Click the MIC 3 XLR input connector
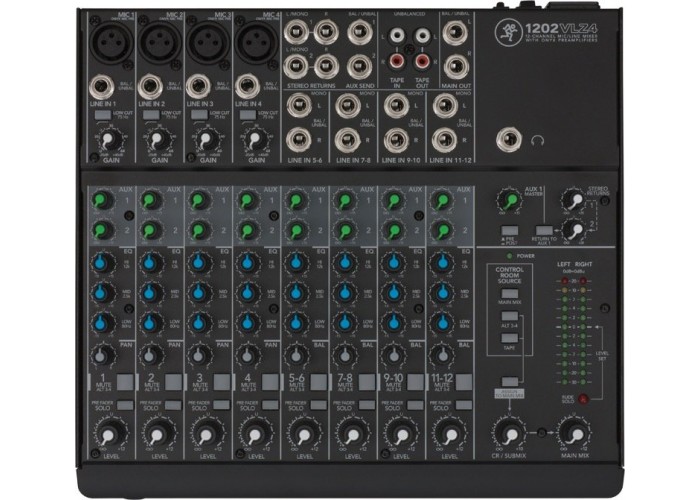Image resolution: width=700 pixels, height=500 pixels. [207, 42]
